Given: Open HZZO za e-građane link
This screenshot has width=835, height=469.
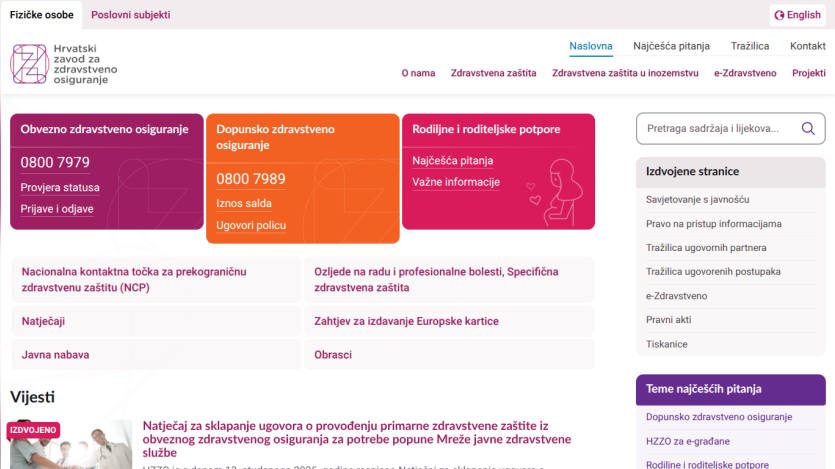Looking at the screenshot, I should 687,441.
